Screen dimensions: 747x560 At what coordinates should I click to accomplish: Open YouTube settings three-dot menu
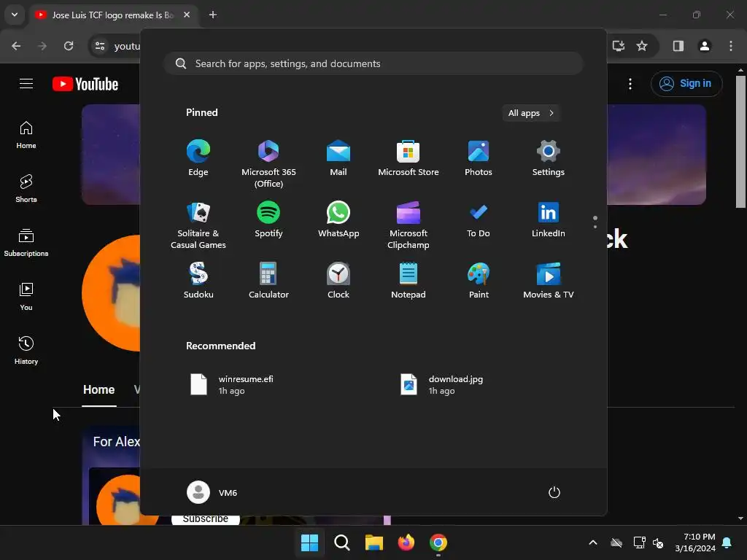[x=630, y=84]
